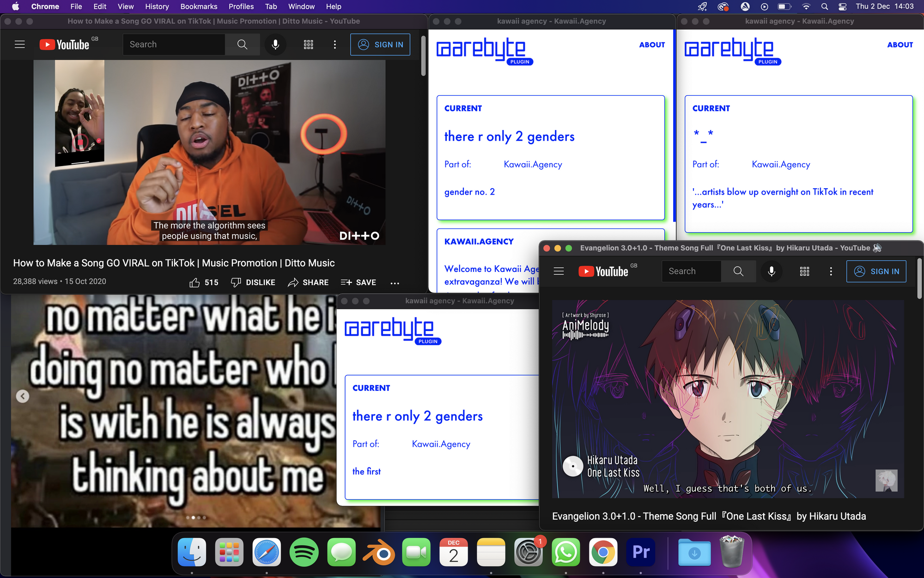Open Spotify from the Dock
The height and width of the screenshot is (578, 924).
pyautogui.click(x=304, y=552)
